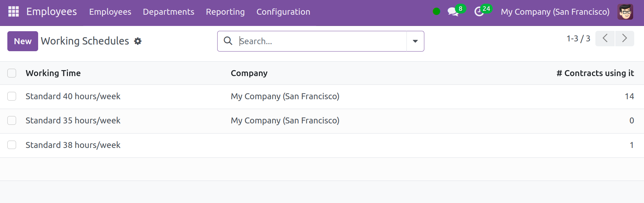Viewport: 644px width, 203px height.
Task: Click the New button
Action: point(23,41)
